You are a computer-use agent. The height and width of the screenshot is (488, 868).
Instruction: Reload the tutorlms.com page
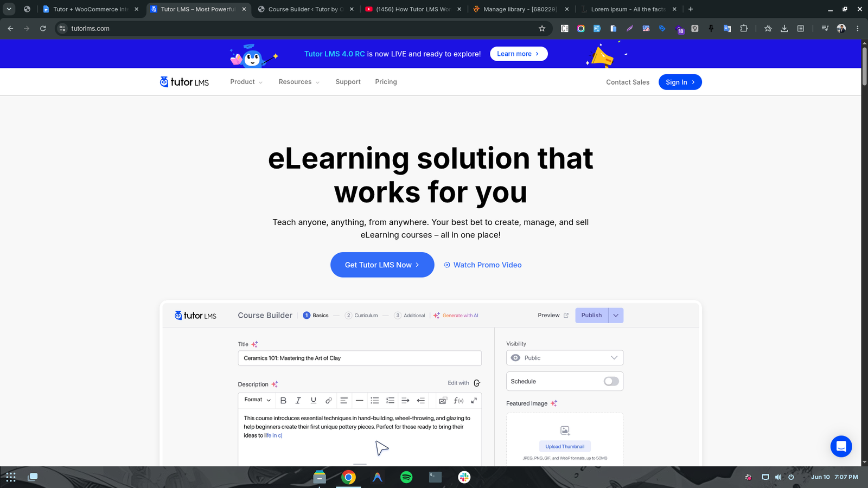click(x=43, y=28)
